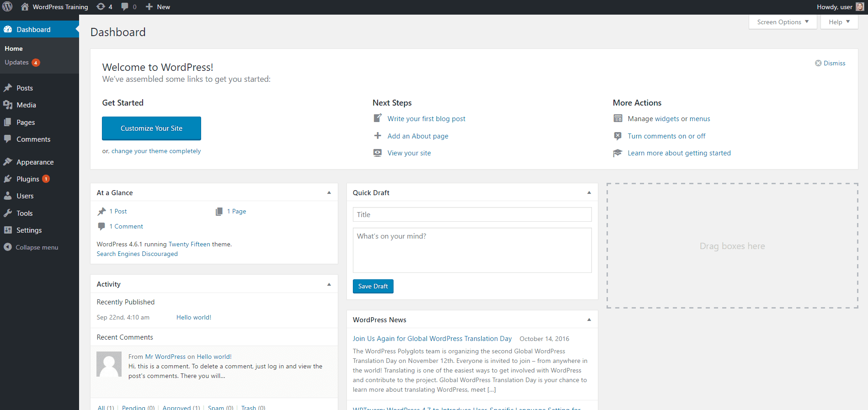This screenshot has height=410, width=868.
Task: Go to Appearance in the sidebar
Action: 35,162
